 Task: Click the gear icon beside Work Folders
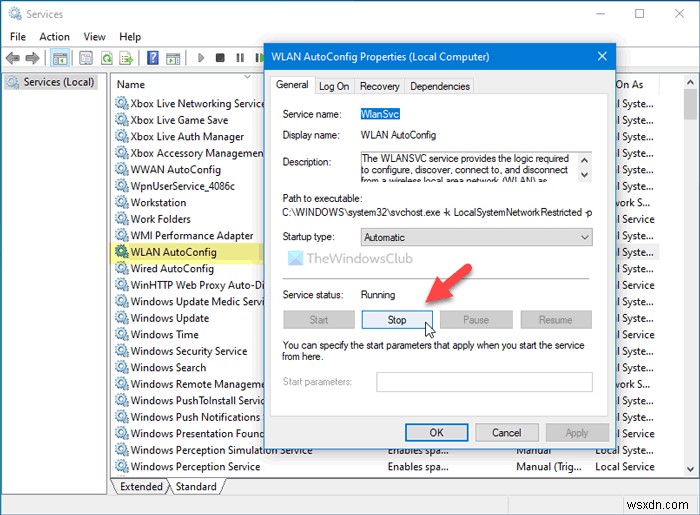(x=121, y=219)
